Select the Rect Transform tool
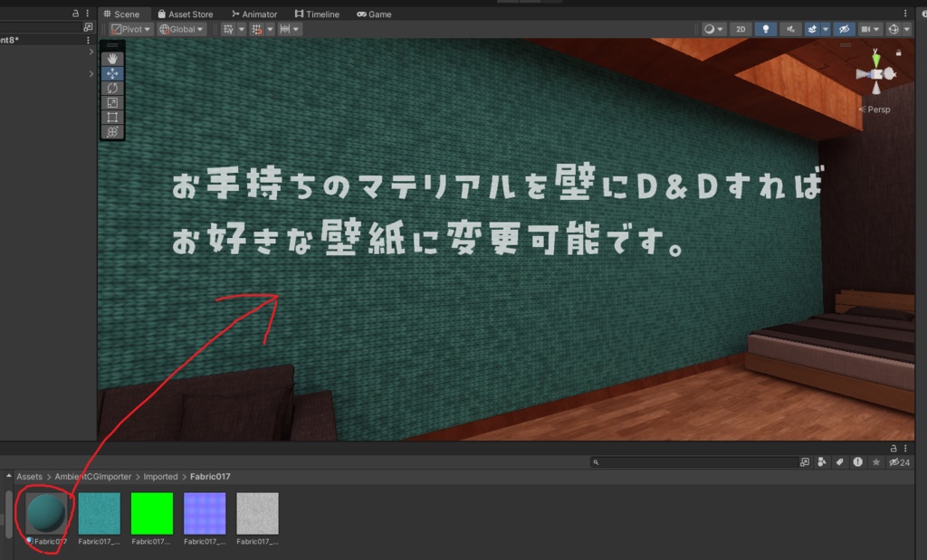This screenshot has width=927, height=560. coord(112,117)
